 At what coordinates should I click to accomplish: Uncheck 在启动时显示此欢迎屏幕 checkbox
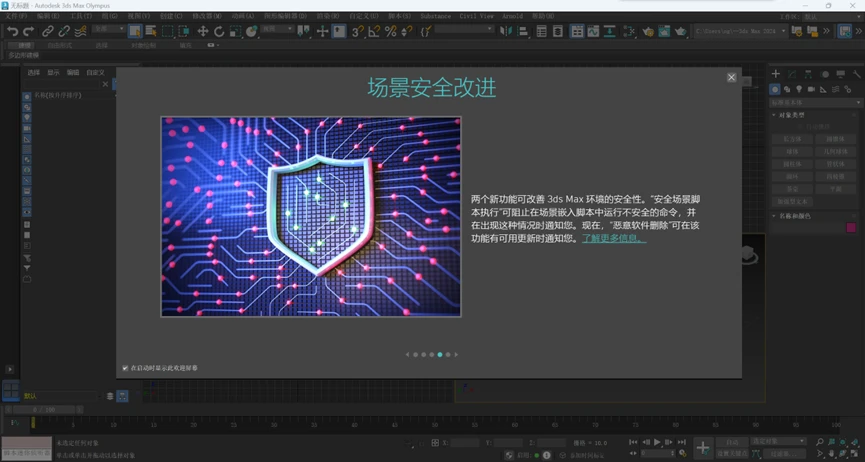tap(125, 368)
